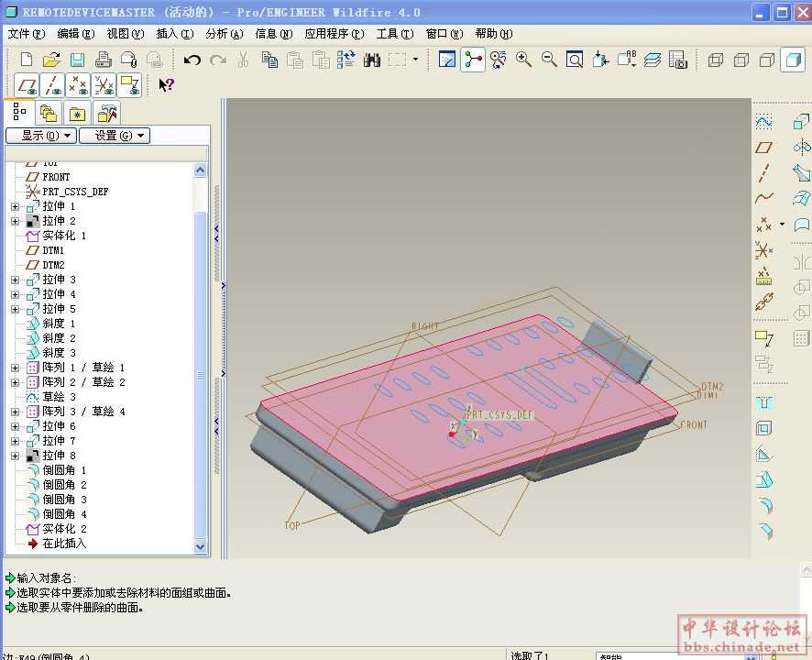Print the model with the printer icon
The width and height of the screenshot is (812, 660).
click(103, 60)
